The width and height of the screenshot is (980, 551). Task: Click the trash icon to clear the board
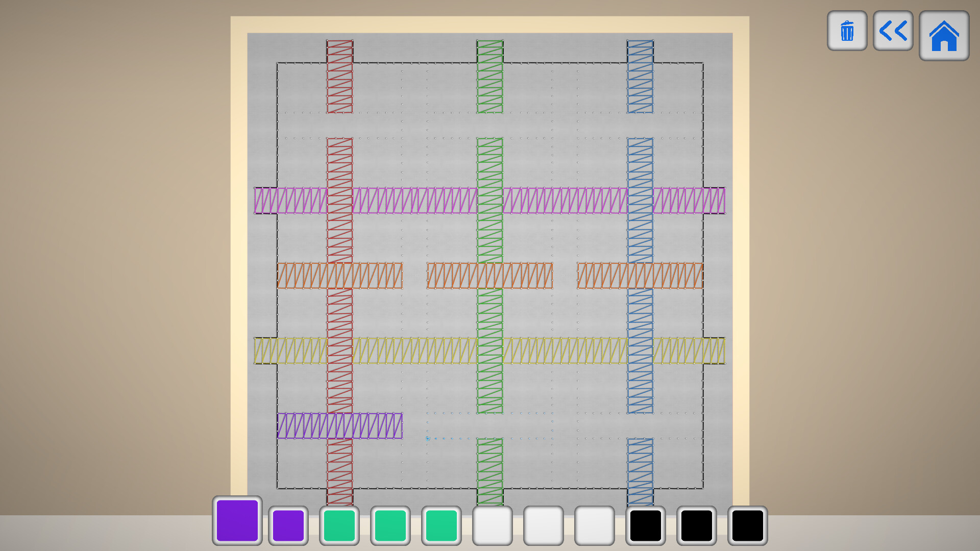point(846,32)
